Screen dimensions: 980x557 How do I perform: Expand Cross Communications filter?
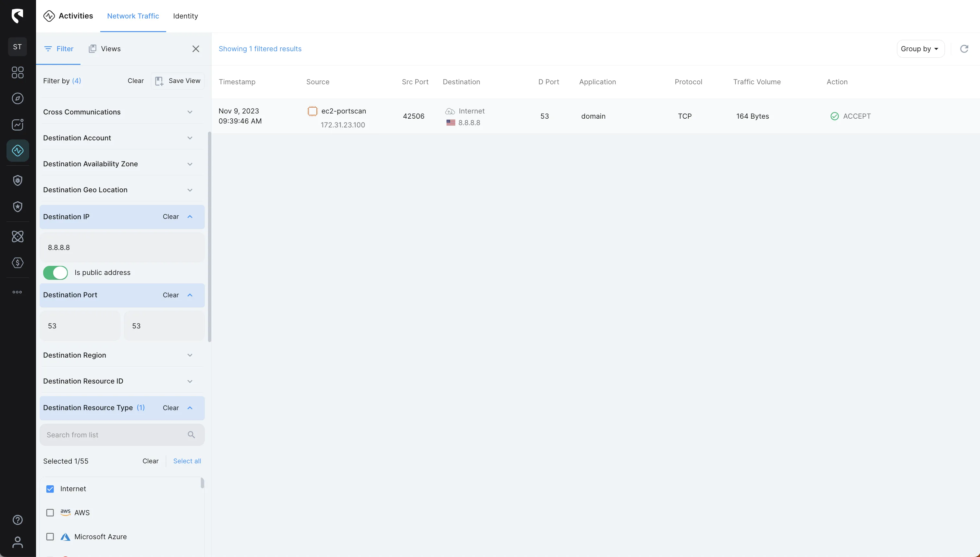(190, 112)
